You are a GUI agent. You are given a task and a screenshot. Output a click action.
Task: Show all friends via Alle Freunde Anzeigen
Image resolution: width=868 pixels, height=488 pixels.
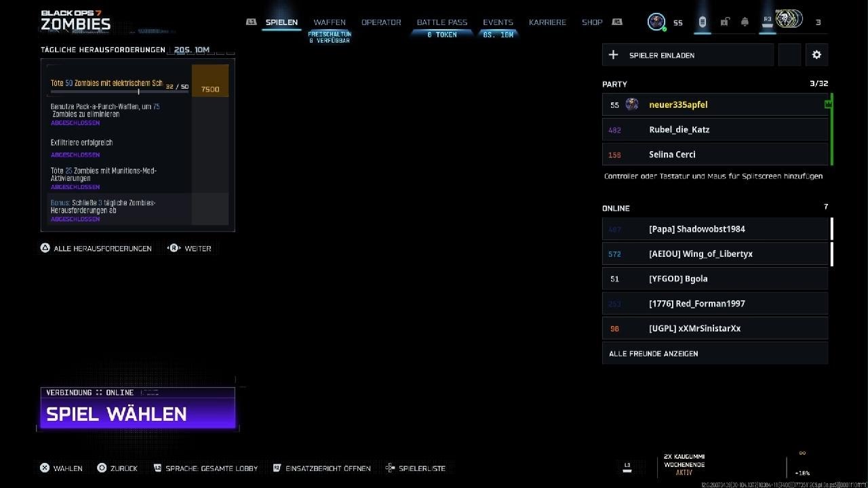(x=715, y=353)
